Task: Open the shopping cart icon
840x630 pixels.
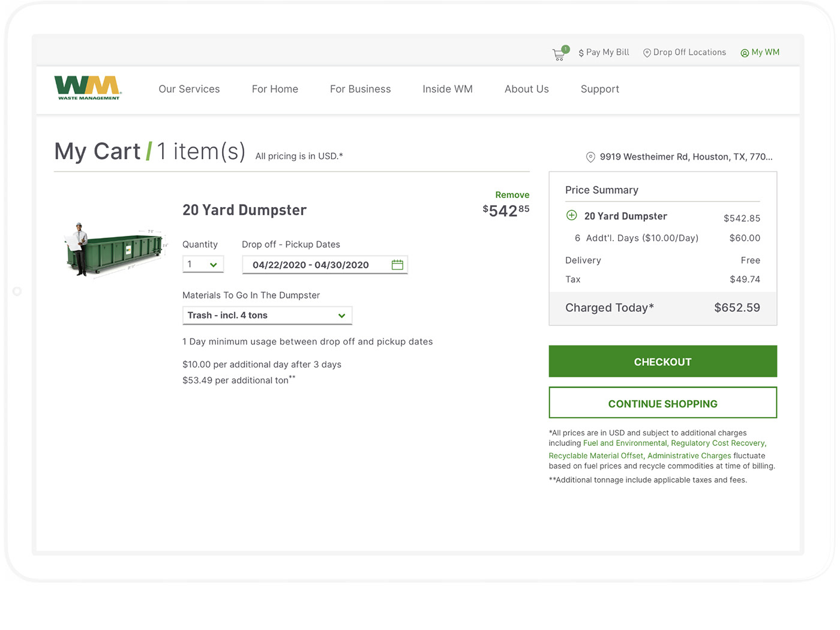Action: 560,53
